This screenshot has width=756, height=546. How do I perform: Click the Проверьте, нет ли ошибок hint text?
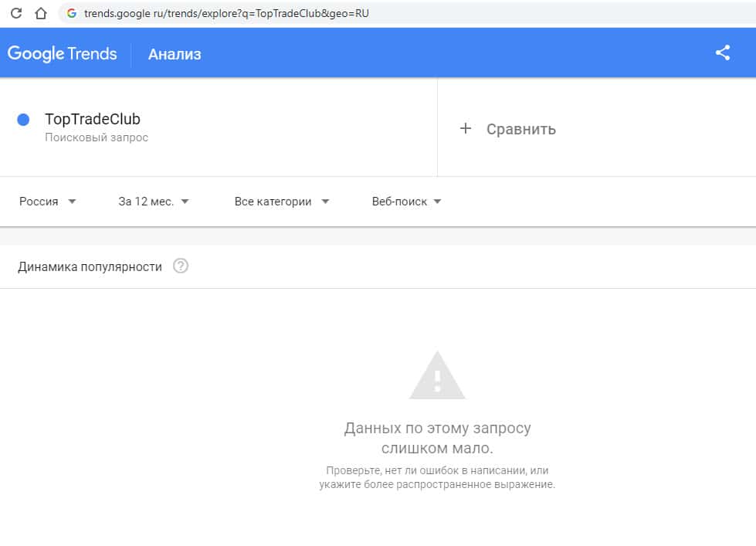coord(437,477)
